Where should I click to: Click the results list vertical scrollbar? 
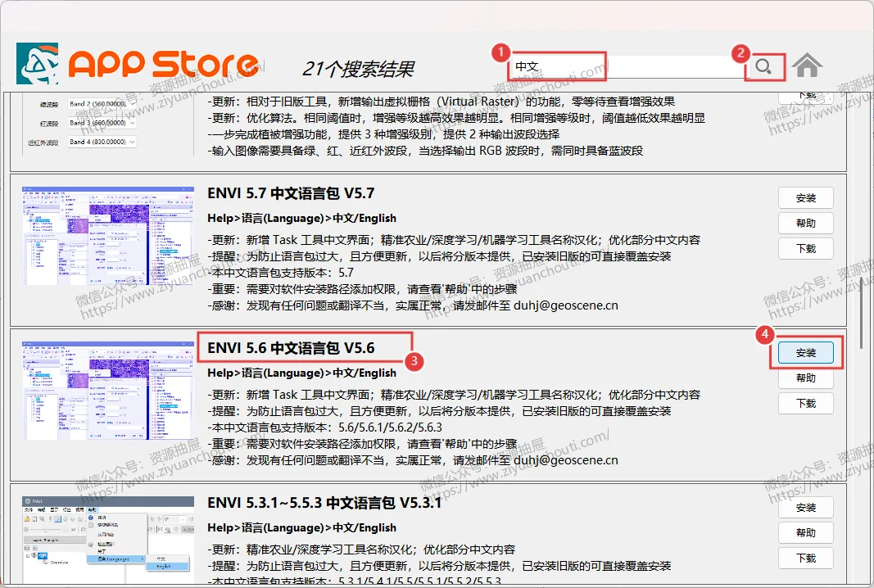point(863,312)
